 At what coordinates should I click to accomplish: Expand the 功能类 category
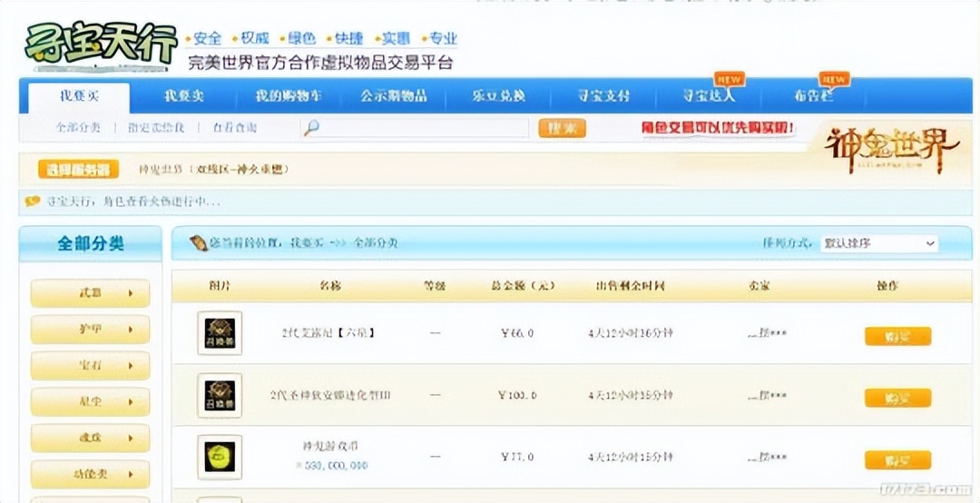pyautogui.click(x=90, y=474)
